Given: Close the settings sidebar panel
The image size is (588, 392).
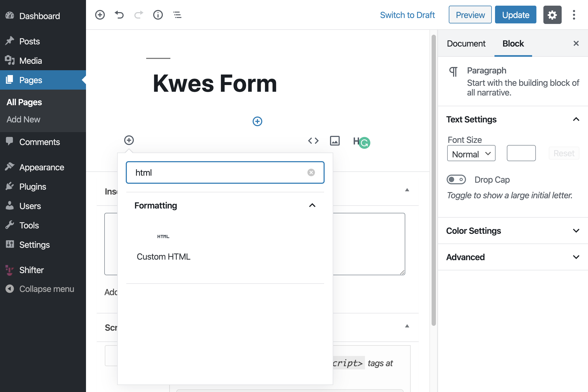Looking at the screenshot, I should coord(576,43).
